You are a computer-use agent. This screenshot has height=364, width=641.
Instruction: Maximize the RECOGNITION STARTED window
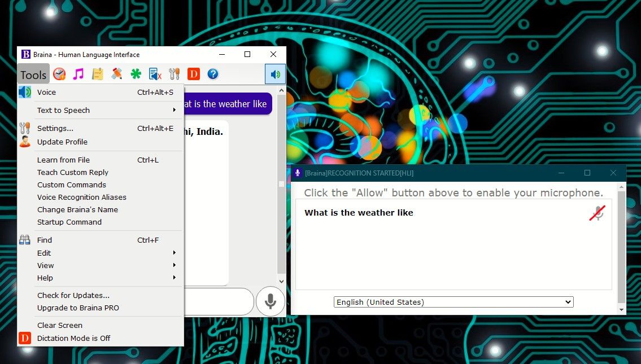click(587, 173)
